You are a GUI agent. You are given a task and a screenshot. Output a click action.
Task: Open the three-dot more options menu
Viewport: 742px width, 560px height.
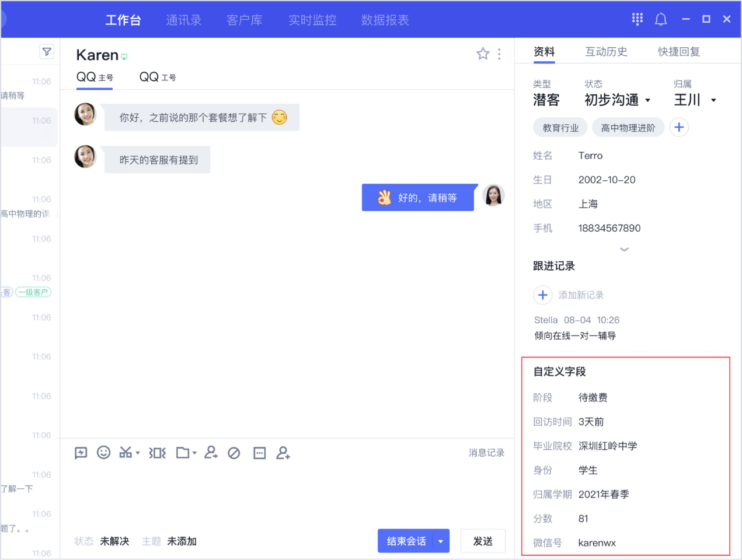[x=499, y=54]
